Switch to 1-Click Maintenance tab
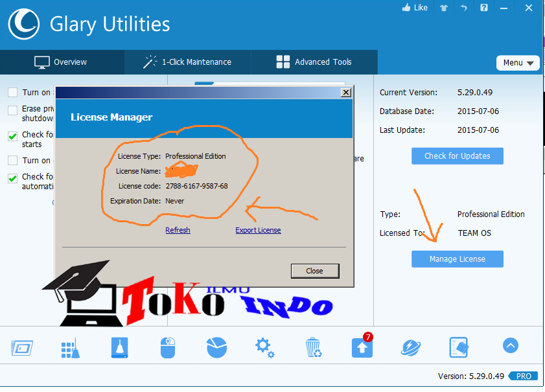This screenshot has width=545, height=392. pos(188,62)
